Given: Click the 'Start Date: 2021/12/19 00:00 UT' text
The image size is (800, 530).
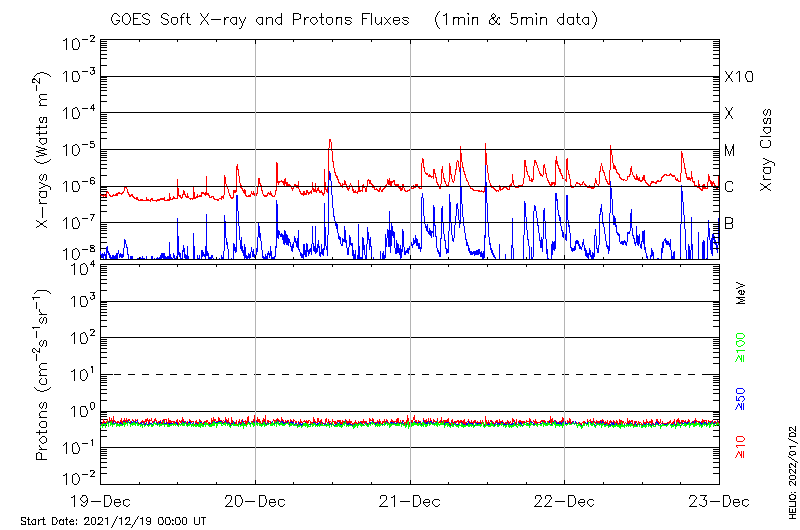Looking at the screenshot, I should pos(113,521).
